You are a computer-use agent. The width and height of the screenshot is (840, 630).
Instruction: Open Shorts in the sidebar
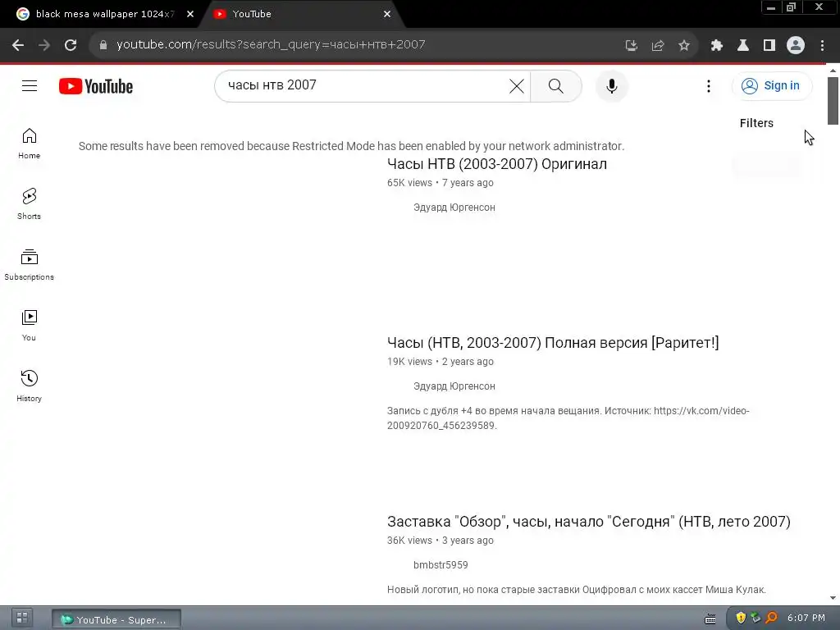click(x=29, y=204)
